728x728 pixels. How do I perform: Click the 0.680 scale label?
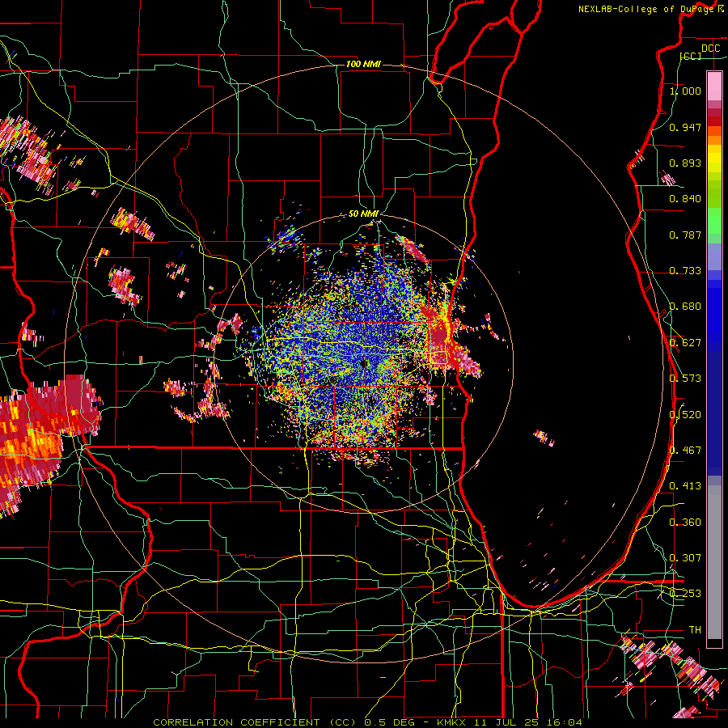click(x=685, y=307)
